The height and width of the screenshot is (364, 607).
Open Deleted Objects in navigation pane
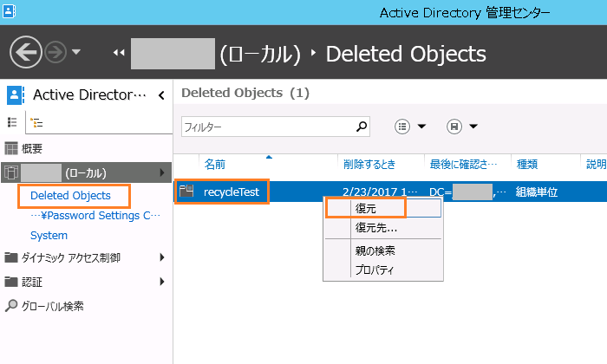click(x=70, y=196)
